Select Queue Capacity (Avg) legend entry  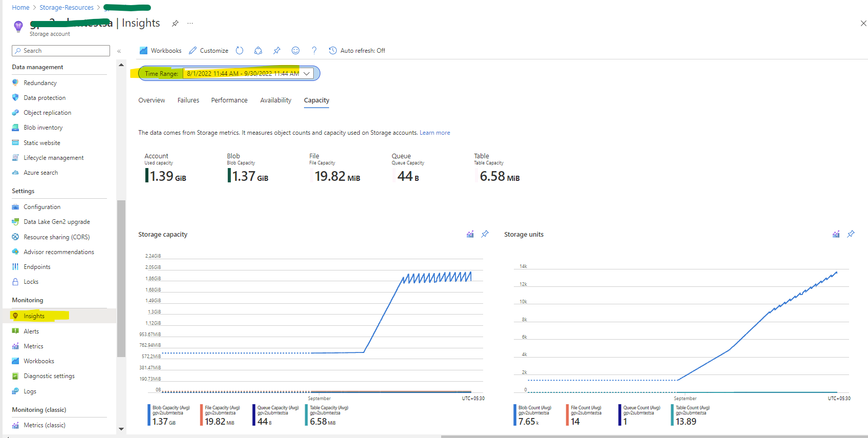[x=276, y=415]
